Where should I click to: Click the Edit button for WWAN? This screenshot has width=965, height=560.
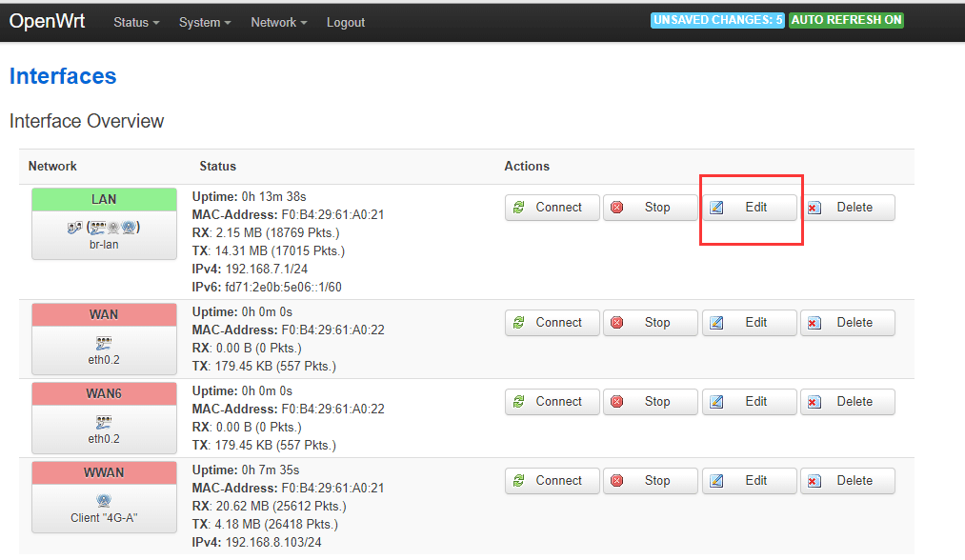[749, 481]
